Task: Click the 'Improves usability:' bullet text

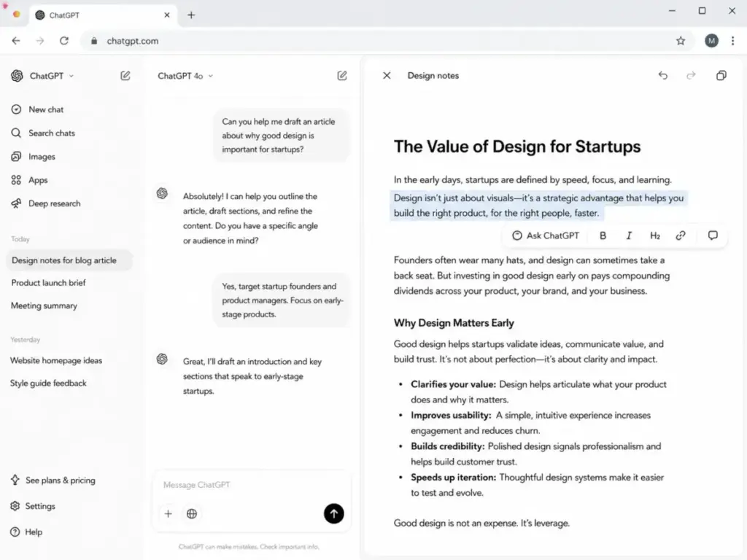Action: 451,415
